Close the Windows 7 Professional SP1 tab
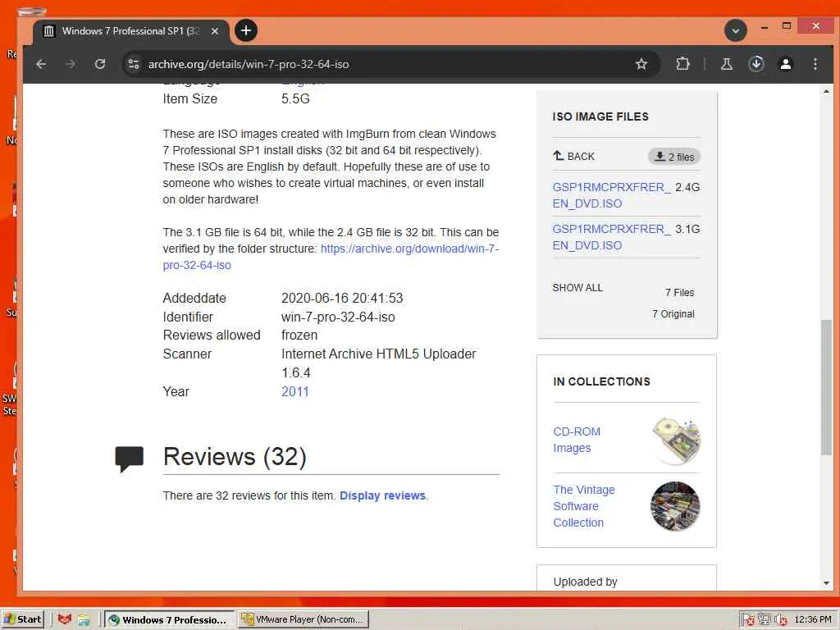This screenshot has width=840, height=630. pos(215,31)
